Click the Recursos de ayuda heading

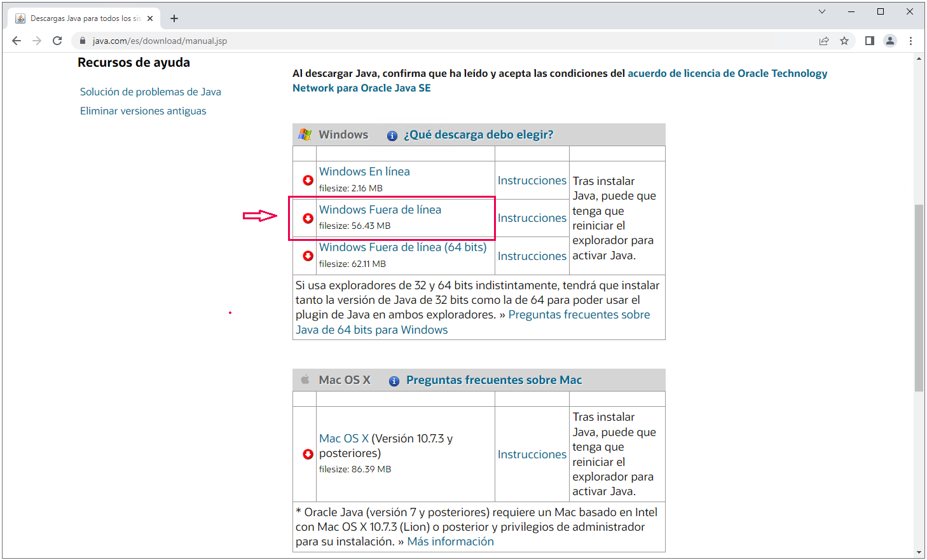[x=134, y=62]
